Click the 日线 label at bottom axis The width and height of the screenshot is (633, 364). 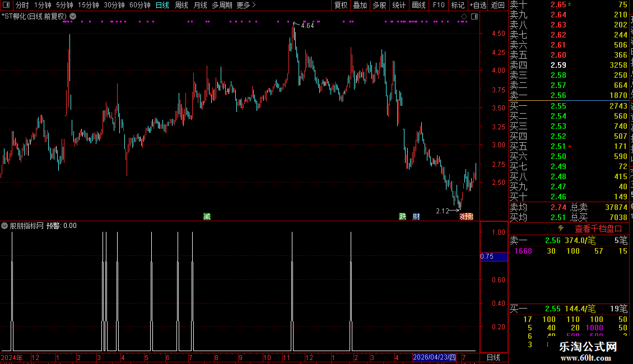pos(494,357)
